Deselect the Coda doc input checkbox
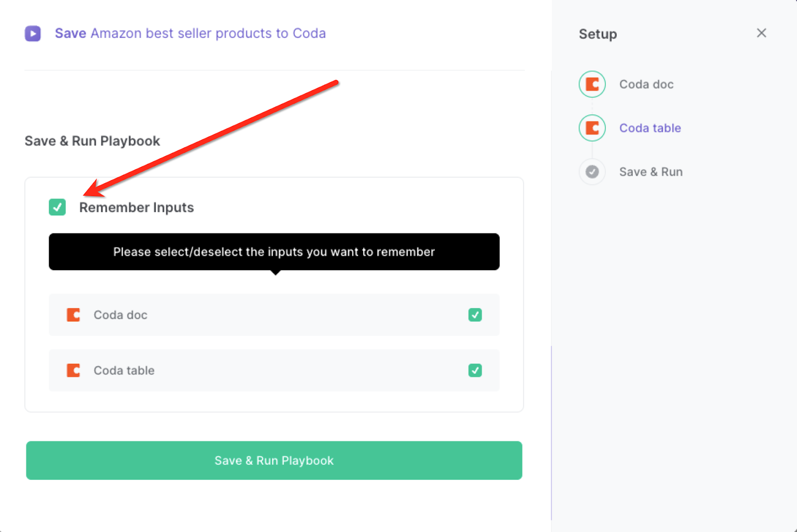The width and height of the screenshot is (797, 532). click(475, 315)
